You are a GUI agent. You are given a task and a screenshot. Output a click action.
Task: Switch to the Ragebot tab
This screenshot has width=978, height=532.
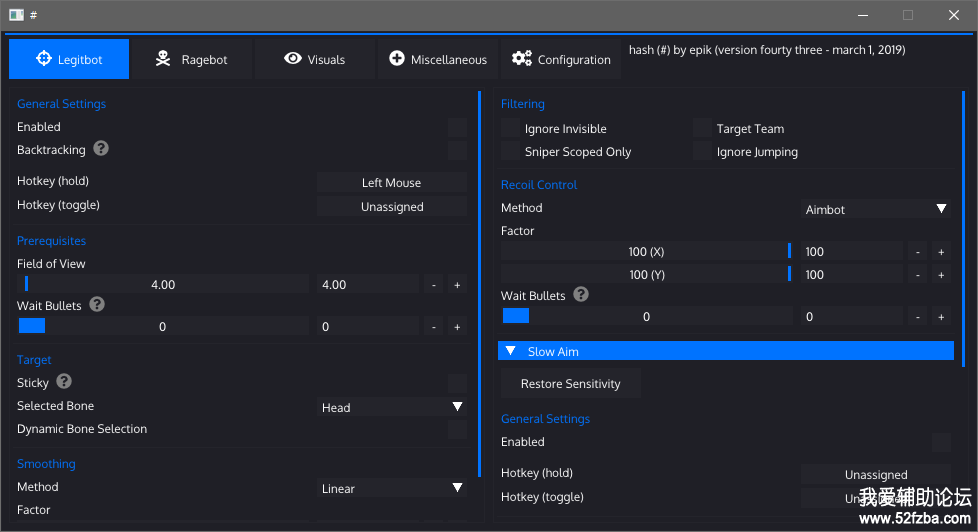[191, 60]
